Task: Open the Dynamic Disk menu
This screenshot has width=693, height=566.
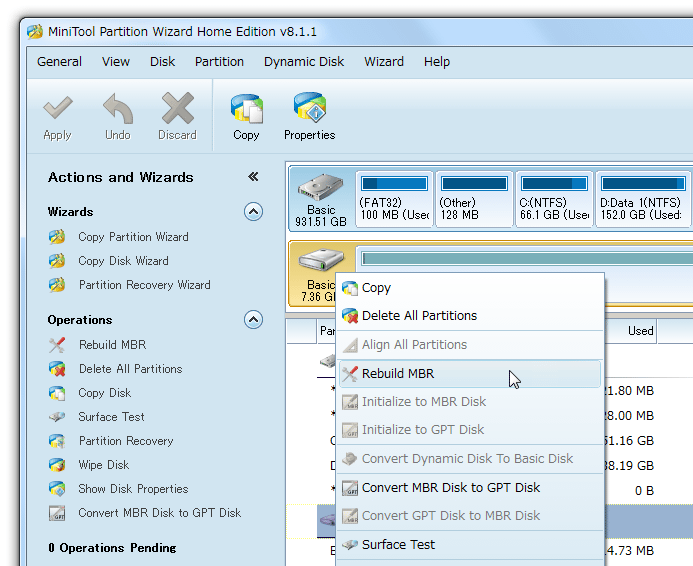Action: pos(304,61)
